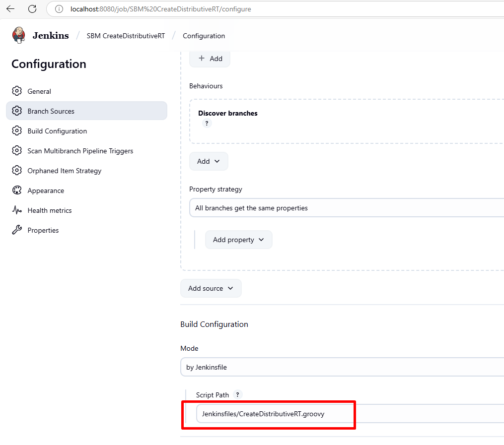Open Script Path help question mark

click(238, 395)
